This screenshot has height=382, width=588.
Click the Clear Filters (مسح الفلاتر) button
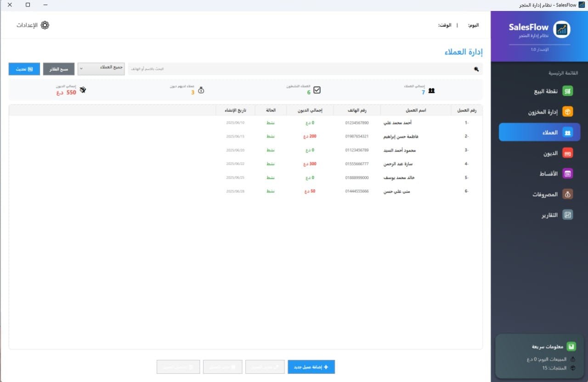click(x=59, y=69)
